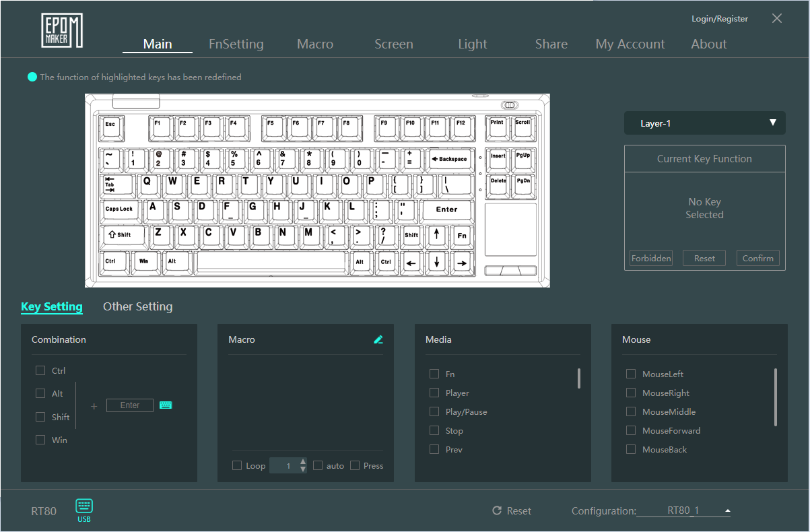Click the USB connection icon
Viewport: 810px width, 532px height.
[x=84, y=507]
